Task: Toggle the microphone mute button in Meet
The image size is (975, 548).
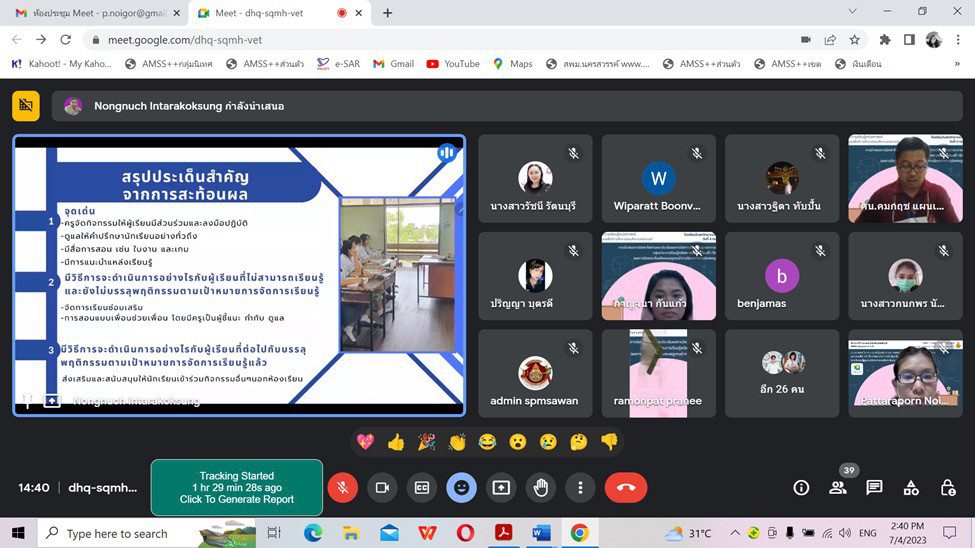Action: (x=343, y=488)
